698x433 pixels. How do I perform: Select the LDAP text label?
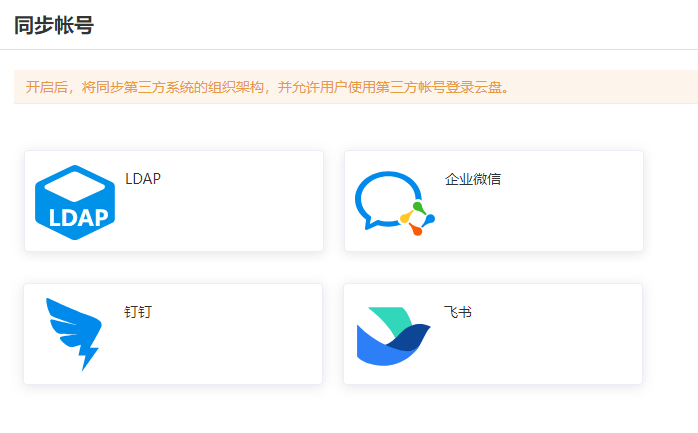pos(143,179)
